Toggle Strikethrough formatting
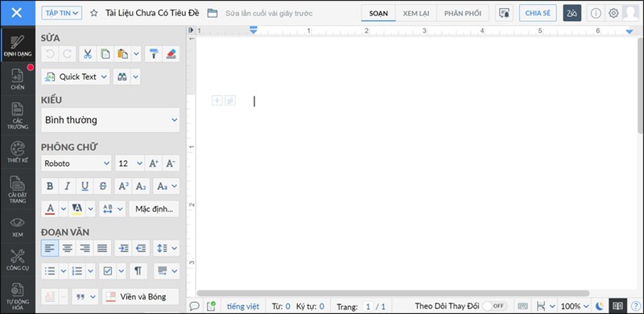Screen dimensions: 644x314 [102, 186]
